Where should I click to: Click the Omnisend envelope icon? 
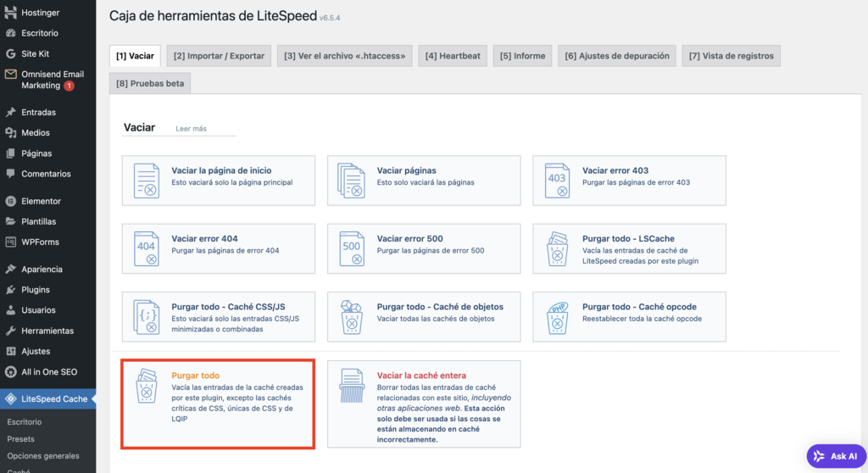point(10,75)
